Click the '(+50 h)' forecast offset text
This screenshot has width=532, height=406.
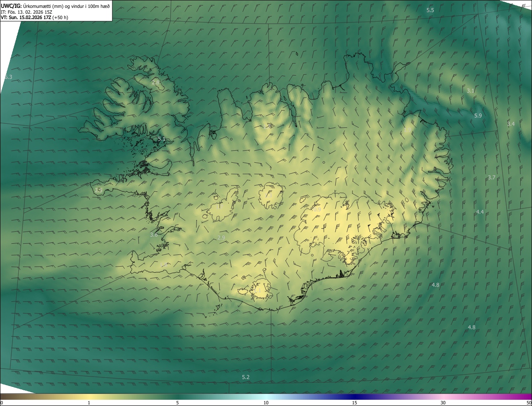click(x=60, y=17)
